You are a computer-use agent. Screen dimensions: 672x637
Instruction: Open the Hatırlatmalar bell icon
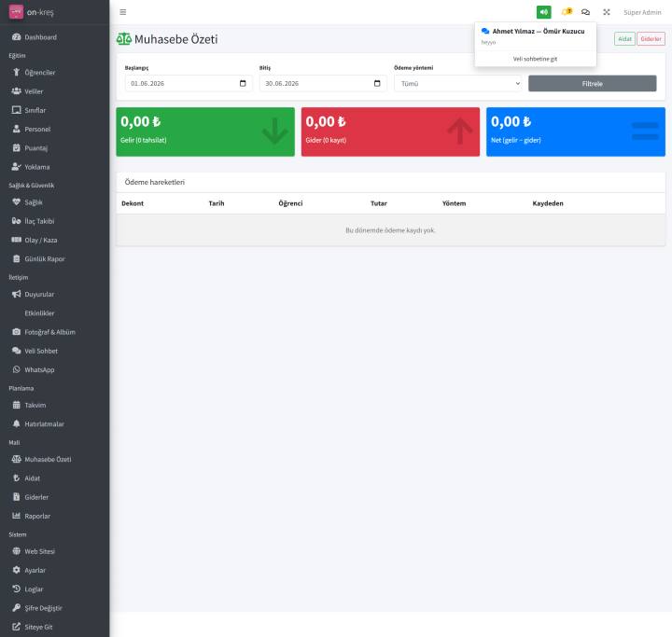tap(16, 424)
